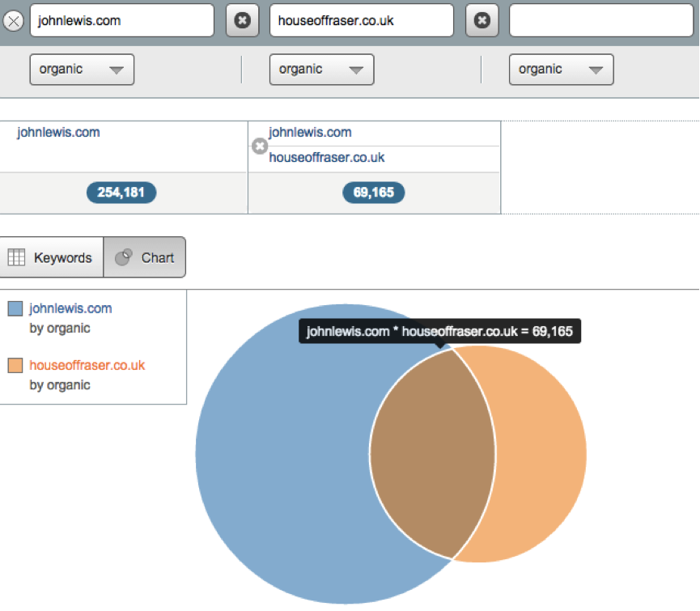The width and height of the screenshot is (700, 611).
Task: Follow the houseoffraser.co.uk link in the table
Action: 327,158
